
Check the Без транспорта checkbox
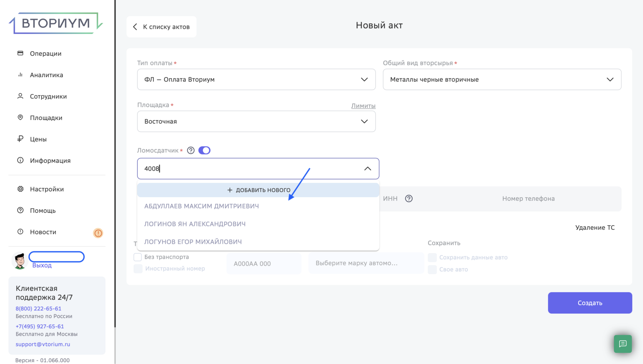point(138,257)
